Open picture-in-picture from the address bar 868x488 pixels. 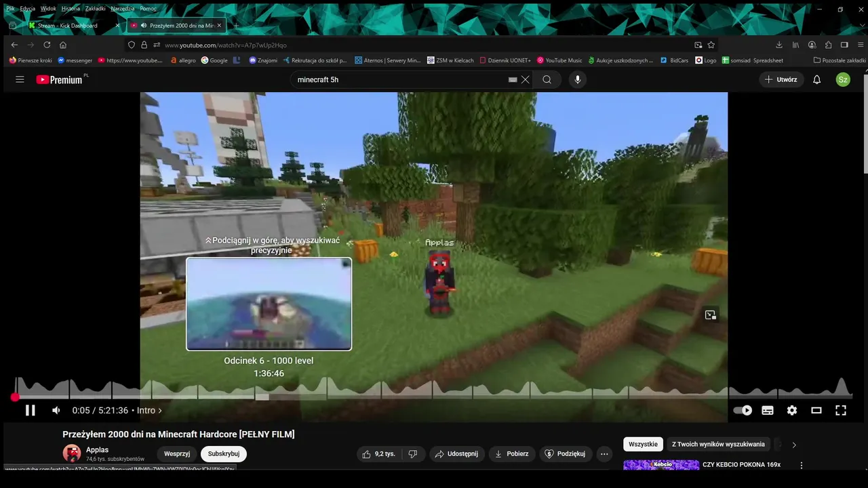tap(698, 45)
